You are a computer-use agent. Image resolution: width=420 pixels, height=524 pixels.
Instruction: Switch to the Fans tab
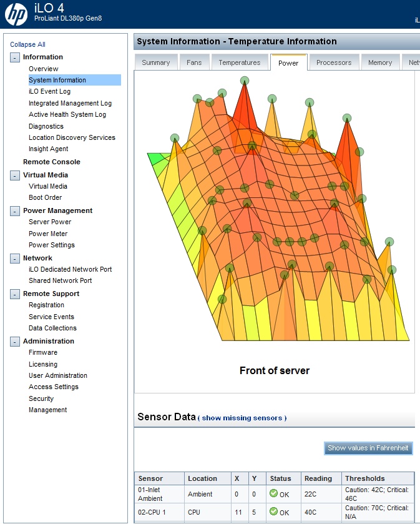(x=194, y=62)
